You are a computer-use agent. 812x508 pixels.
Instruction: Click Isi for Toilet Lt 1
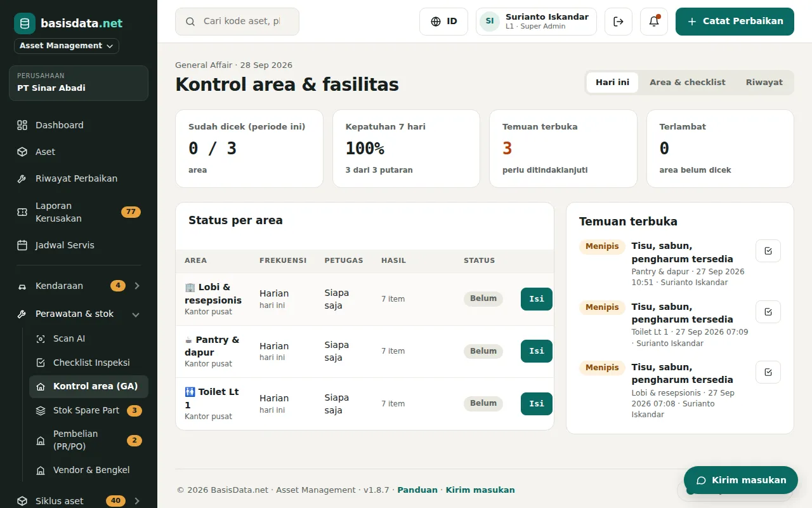537,404
